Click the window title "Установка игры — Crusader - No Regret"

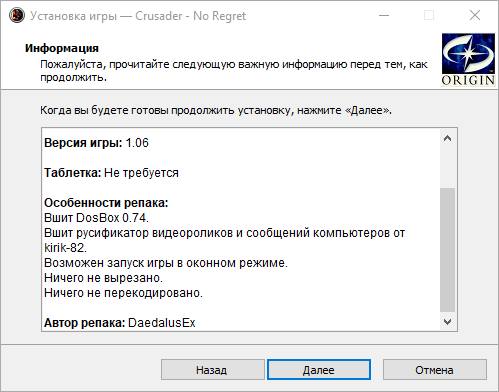(x=138, y=16)
